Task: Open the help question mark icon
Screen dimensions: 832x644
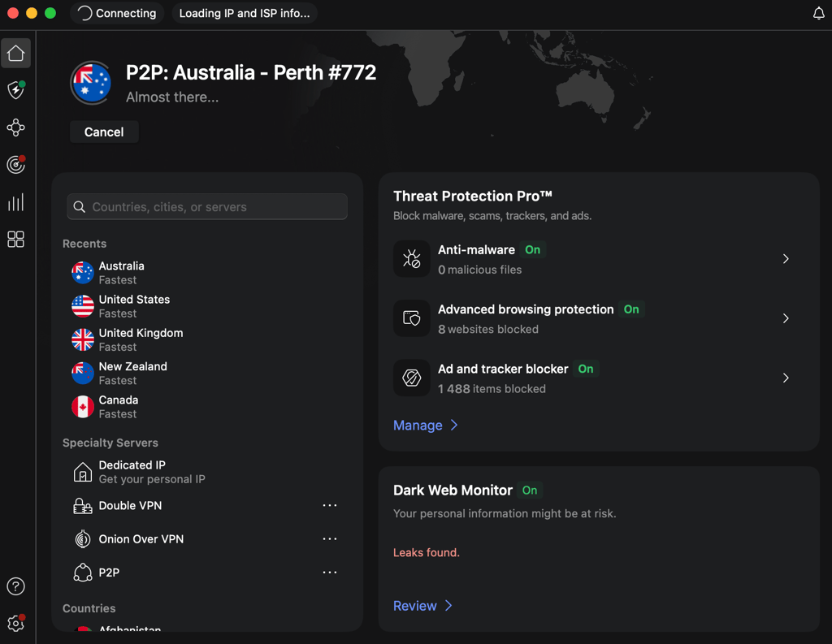Action: click(16, 586)
